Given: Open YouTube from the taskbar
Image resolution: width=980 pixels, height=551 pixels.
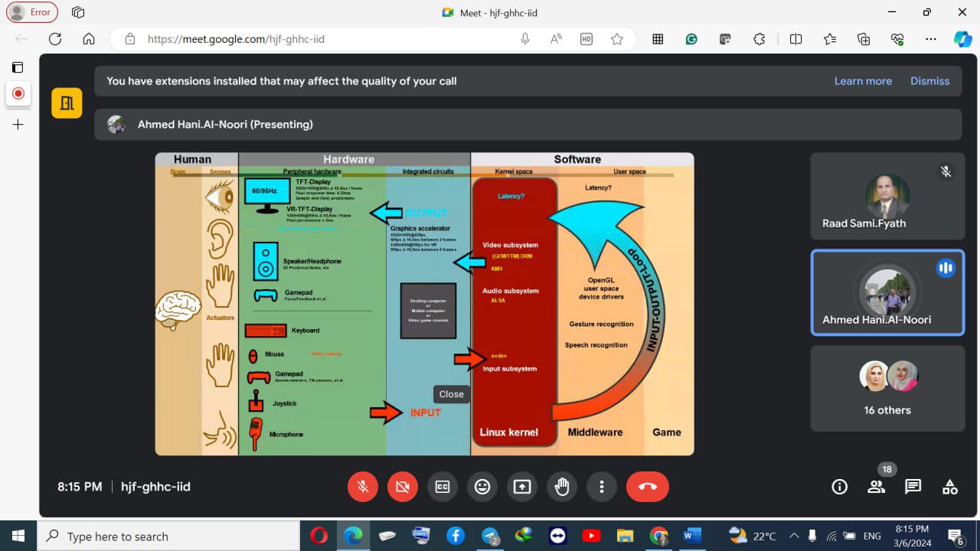Looking at the screenshot, I should click(591, 536).
